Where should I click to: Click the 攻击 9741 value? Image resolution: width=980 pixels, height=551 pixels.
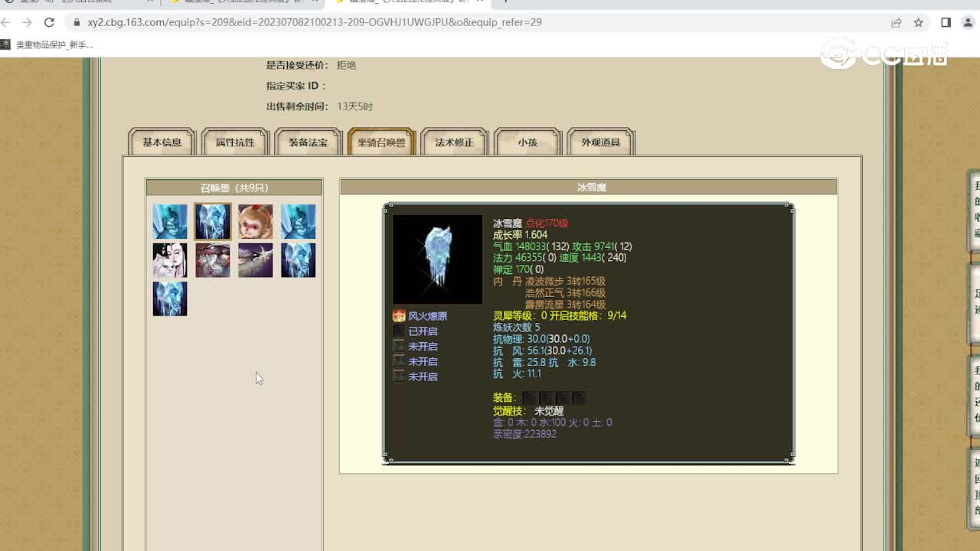pyautogui.click(x=603, y=246)
